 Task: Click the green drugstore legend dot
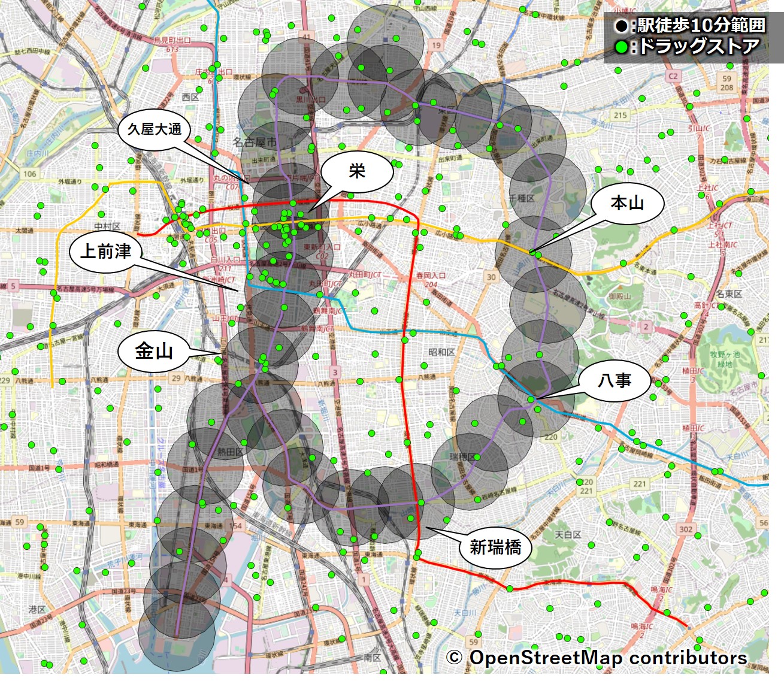coord(622,47)
